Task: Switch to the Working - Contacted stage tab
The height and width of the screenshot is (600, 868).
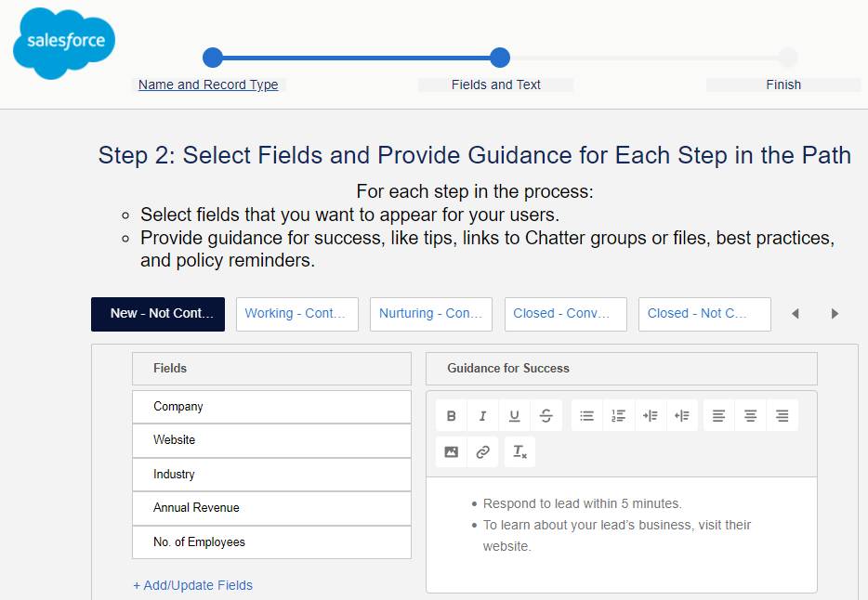Action: pos(296,314)
